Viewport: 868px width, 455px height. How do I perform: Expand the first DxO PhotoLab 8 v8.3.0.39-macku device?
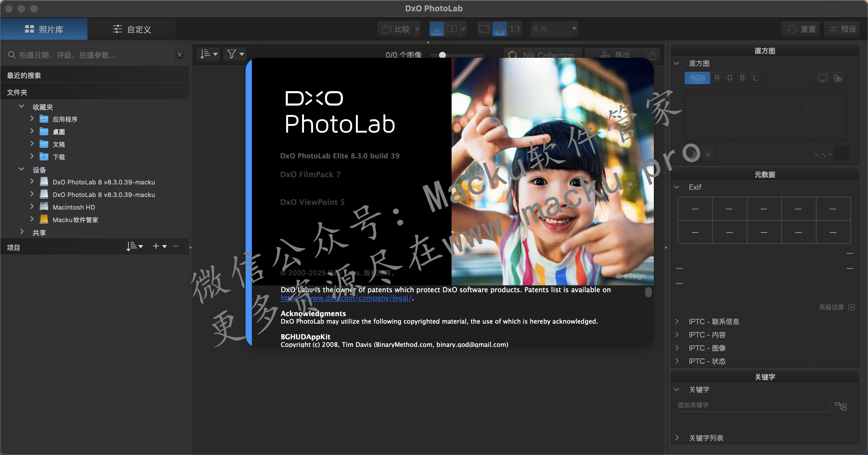coord(32,181)
